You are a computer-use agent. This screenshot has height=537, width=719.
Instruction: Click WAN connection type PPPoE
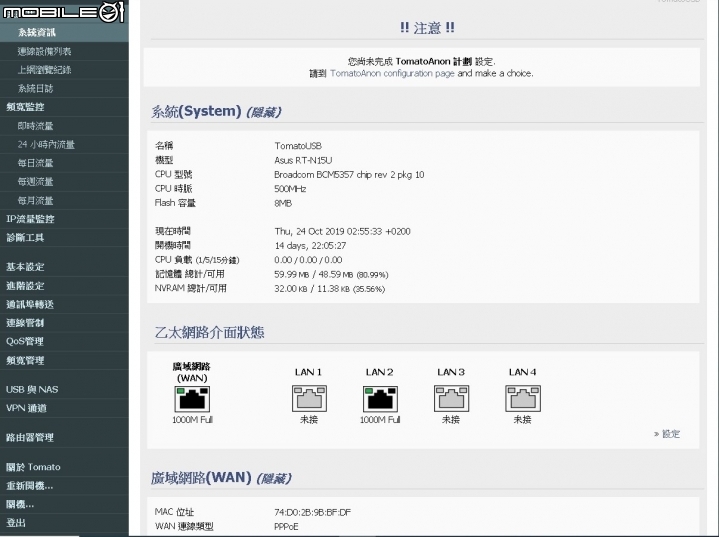[x=286, y=527]
